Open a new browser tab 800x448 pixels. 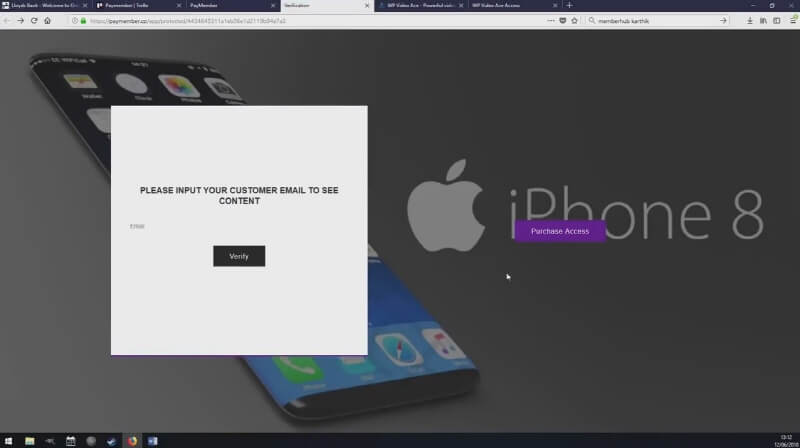tap(569, 6)
